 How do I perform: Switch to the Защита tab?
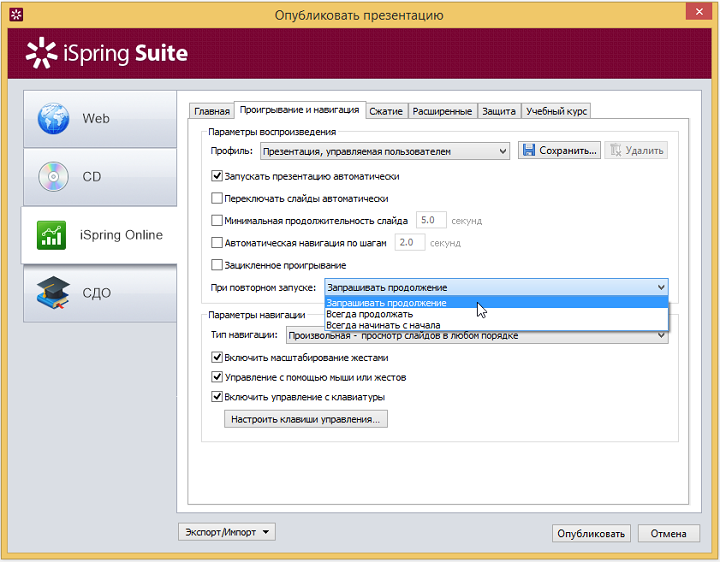[499, 111]
